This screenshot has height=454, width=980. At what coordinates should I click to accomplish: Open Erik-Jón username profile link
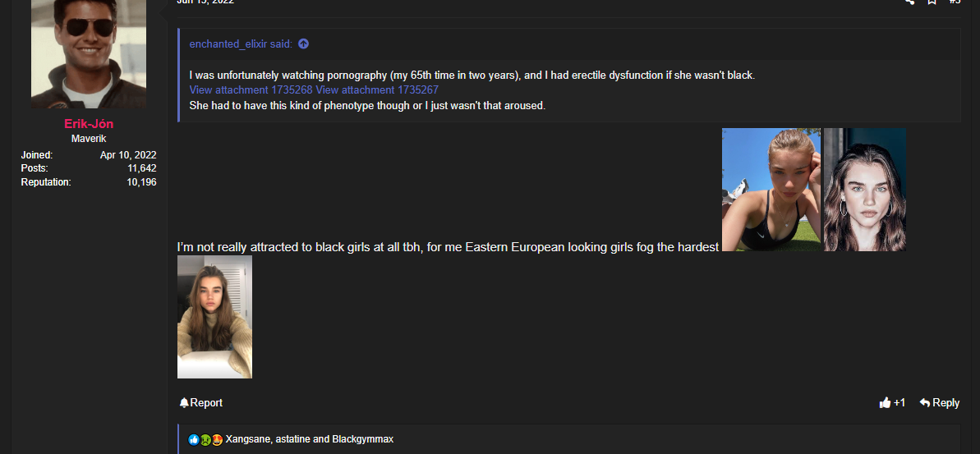(89, 124)
